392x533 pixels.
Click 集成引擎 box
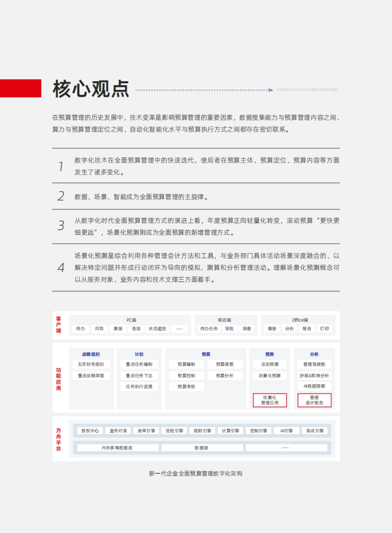pos(315,431)
